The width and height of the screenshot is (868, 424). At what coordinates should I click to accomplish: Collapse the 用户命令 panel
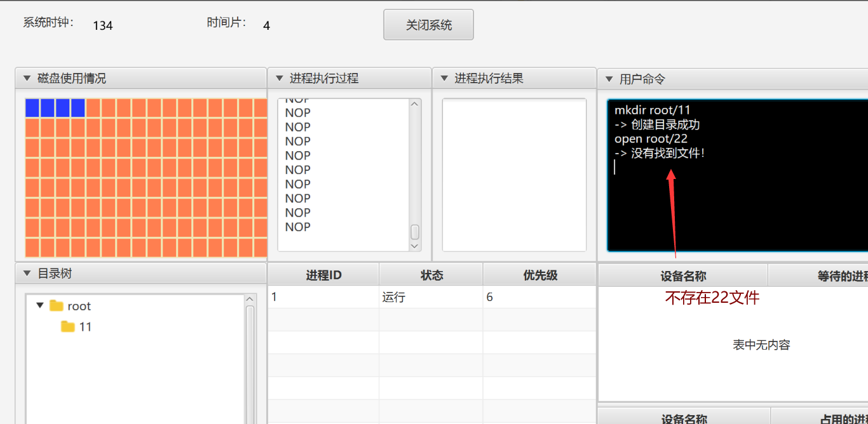pyautogui.click(x=609, y=79)
